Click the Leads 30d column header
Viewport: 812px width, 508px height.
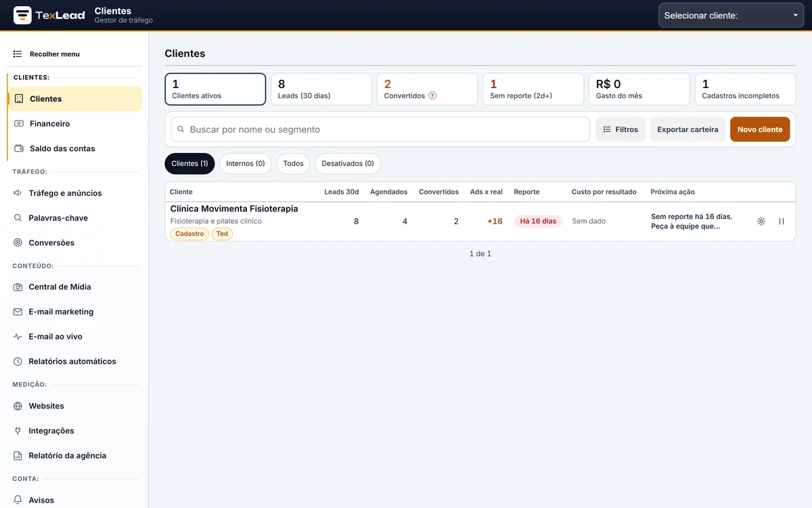tap(342, 192)
